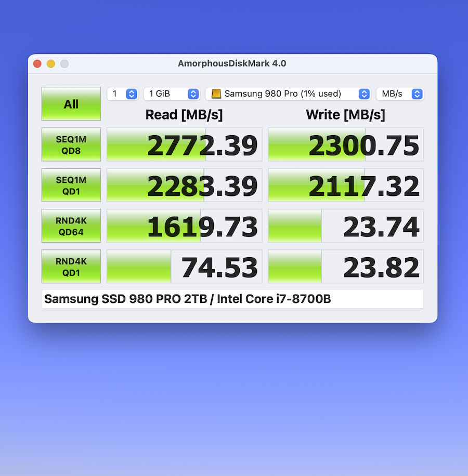This screenshot has height=476, width=468.
Task: Click the orange drive icon in the selector
Action: [x=217, y=94]
